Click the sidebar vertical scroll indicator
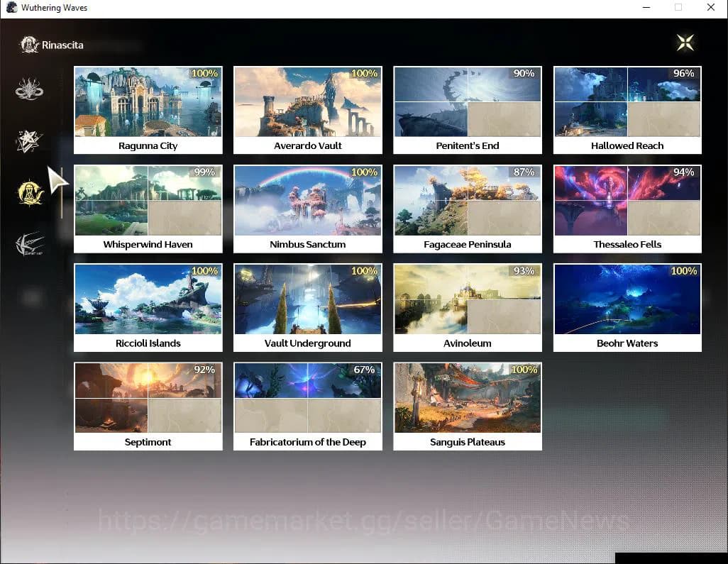 click(x=62, y=193)
